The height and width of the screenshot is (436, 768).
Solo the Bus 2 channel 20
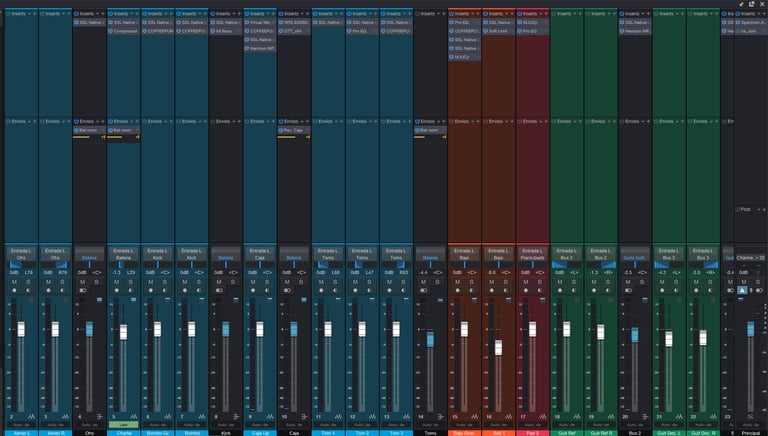pyautogui.click(x=642, y=282)
